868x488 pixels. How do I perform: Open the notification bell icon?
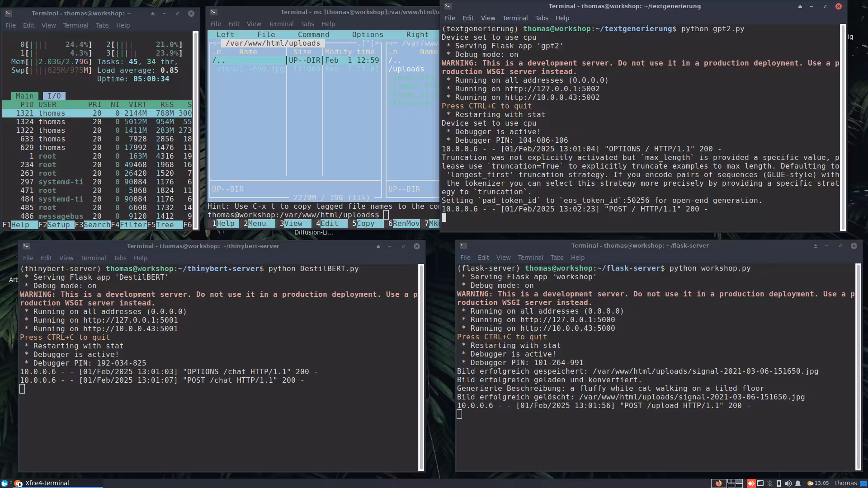coord(798,483)
